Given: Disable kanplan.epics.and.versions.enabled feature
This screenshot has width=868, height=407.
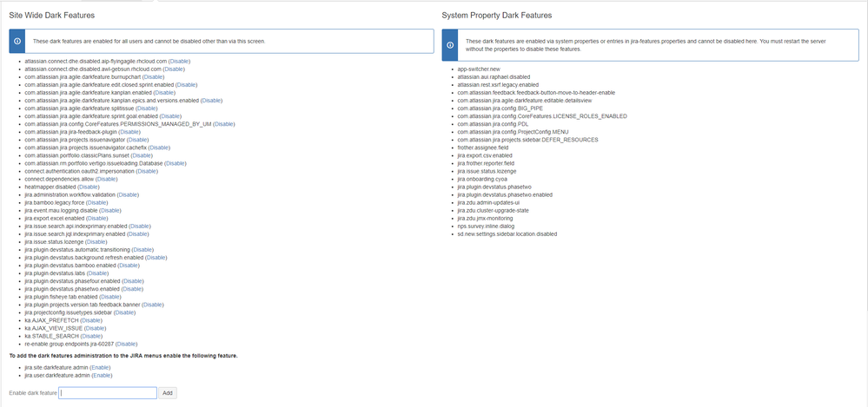Looking at the screenshot, I should [x=211, y=101].
